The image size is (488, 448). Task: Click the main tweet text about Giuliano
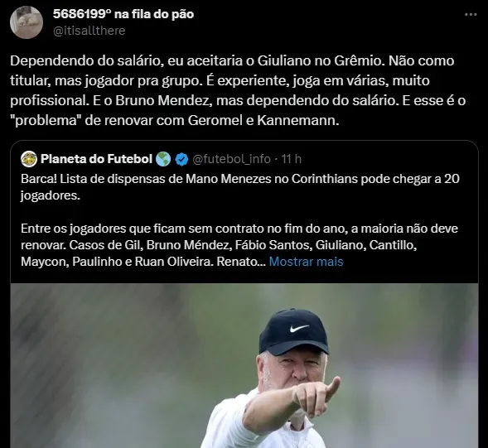(x=238, y=90)
